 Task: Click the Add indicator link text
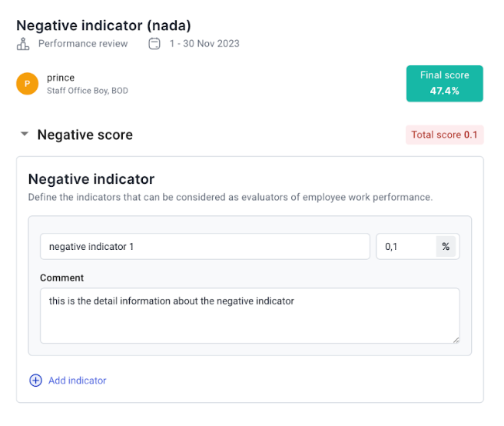coord(77,381)
